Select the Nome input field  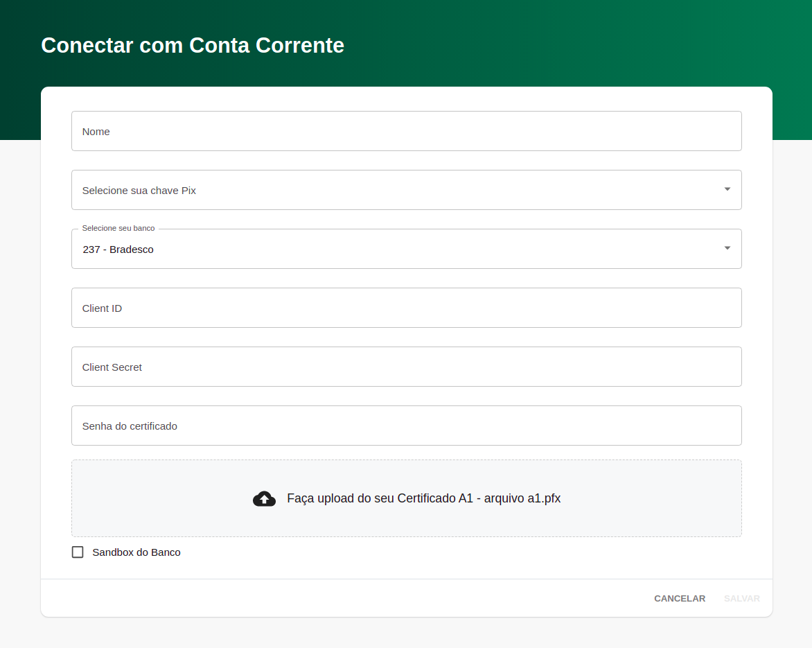[406, 130]
